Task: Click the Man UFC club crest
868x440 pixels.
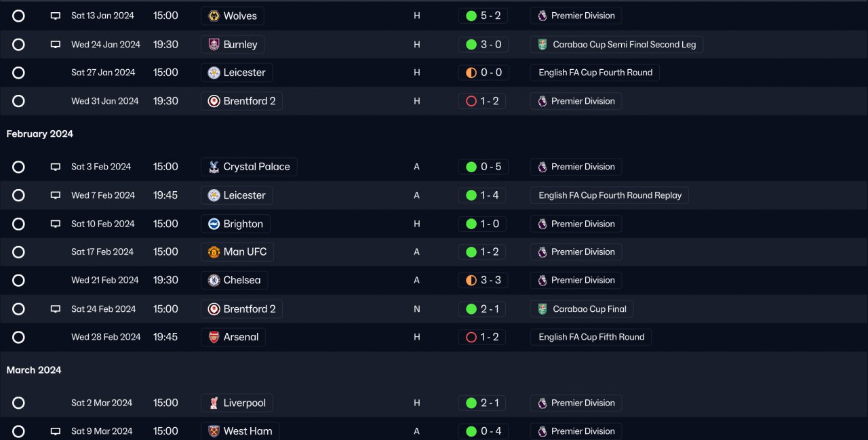Action: (x=214, y=252)
